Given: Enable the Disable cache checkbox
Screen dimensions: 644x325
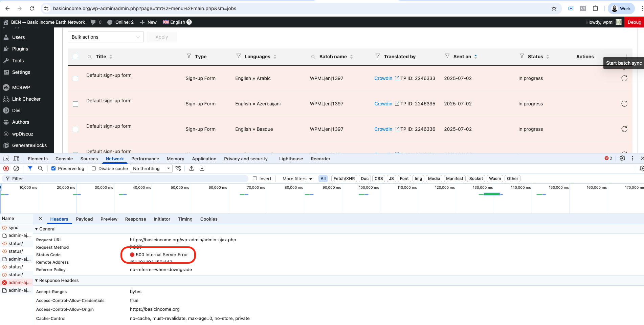Looking at the screenshot, I should pos(94,168).
